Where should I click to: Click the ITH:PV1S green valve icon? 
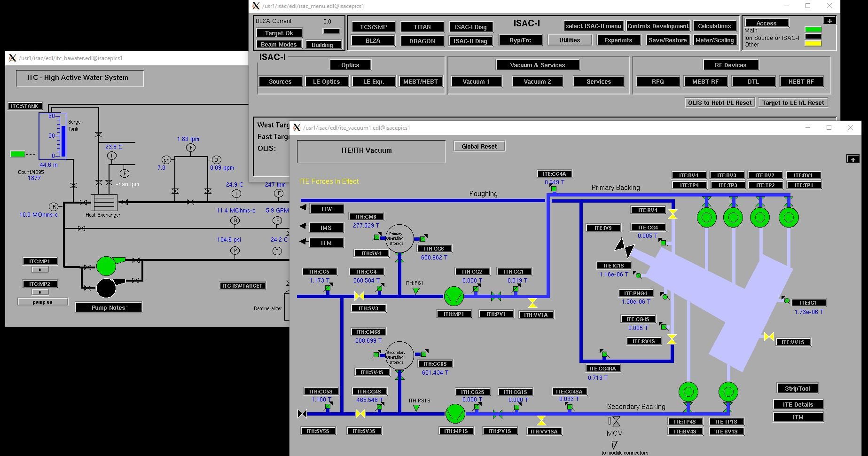point(498,414)
